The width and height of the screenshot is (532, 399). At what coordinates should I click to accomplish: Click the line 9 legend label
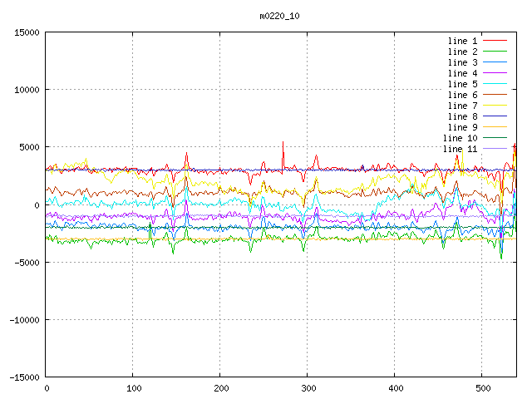coord(463,127)
